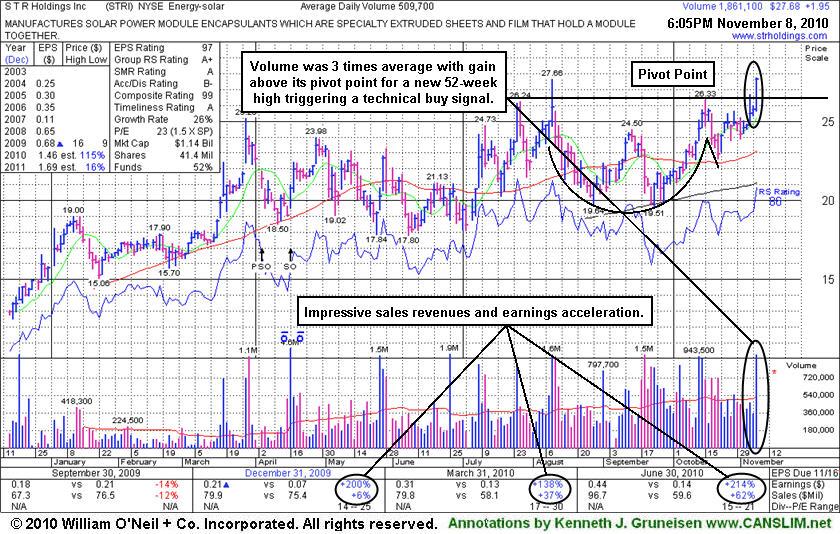Screen dimensions: 840x534
Task: Click the EPS Rating 97 row
Action: pyautogui.click(x=163, y=48)
